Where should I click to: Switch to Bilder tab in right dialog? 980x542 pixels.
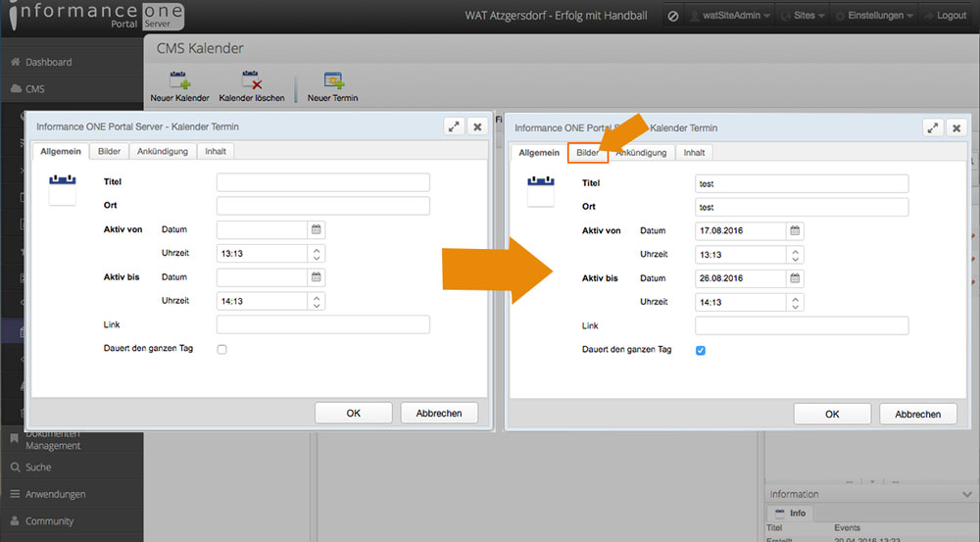pyautogui.click(x=588, y=153)
